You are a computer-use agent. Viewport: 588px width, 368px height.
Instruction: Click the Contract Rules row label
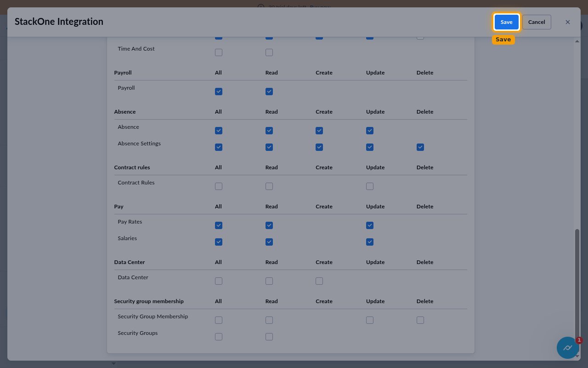point(136,183)
